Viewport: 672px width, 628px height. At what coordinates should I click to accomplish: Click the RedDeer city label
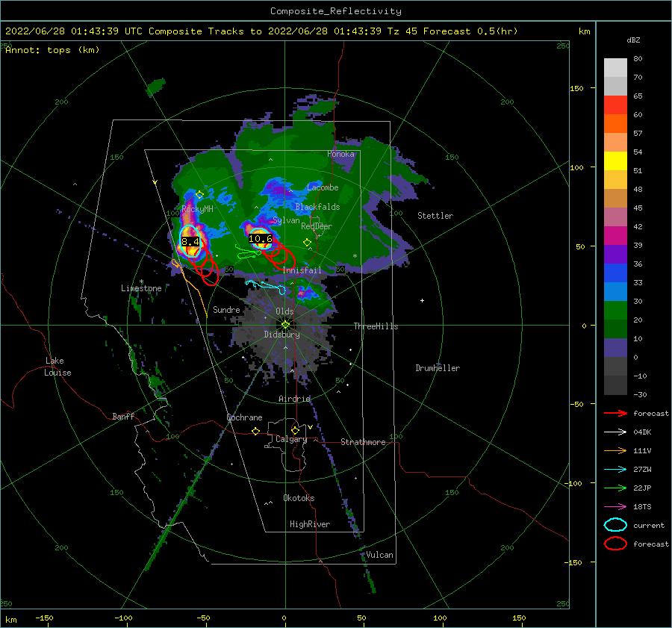(317, 226)
